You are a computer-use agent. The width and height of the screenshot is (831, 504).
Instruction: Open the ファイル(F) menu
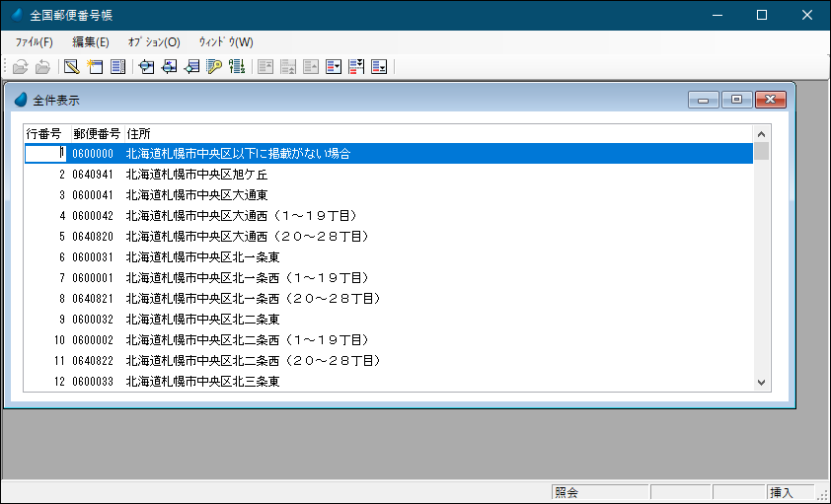pos(34,42)
